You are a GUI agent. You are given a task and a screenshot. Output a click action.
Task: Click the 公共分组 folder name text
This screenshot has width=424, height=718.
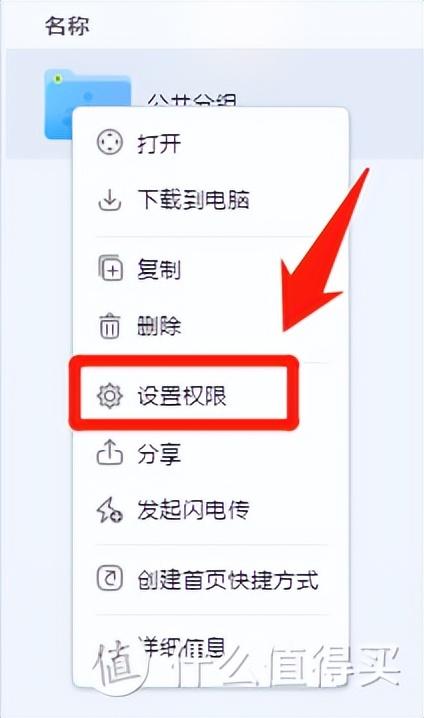click(192, 101)
